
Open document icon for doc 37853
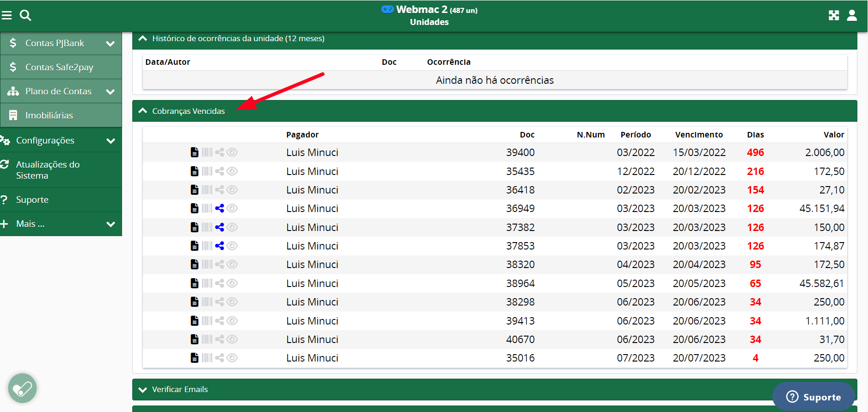click(x=195, y=246)
